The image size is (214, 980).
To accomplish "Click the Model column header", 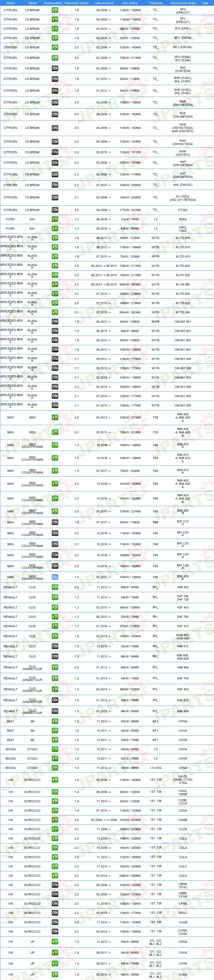I will click(x=33, y=3).
